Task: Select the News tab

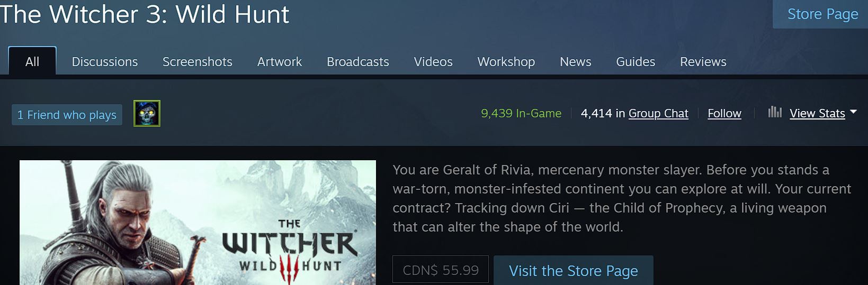Action: coord(576,62)
